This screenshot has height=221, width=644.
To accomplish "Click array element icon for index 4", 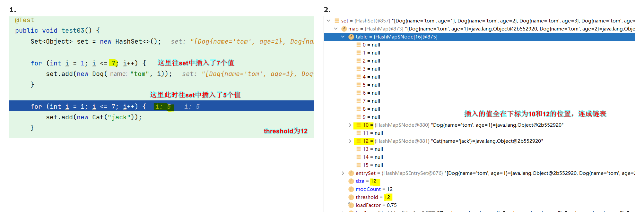I will click(x=359, y=77).
